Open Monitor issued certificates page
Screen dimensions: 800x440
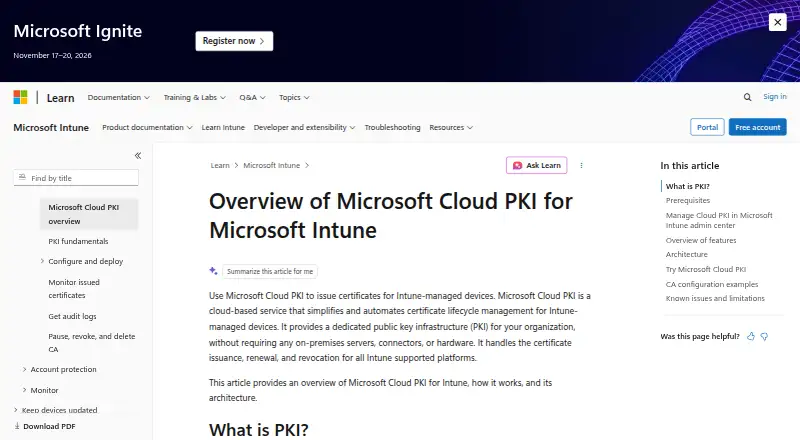pos(74,289)
